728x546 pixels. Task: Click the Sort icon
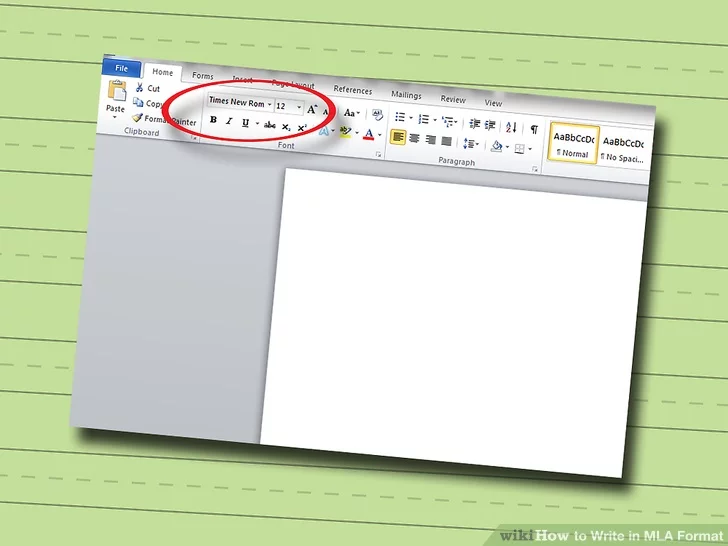point(511,127)
